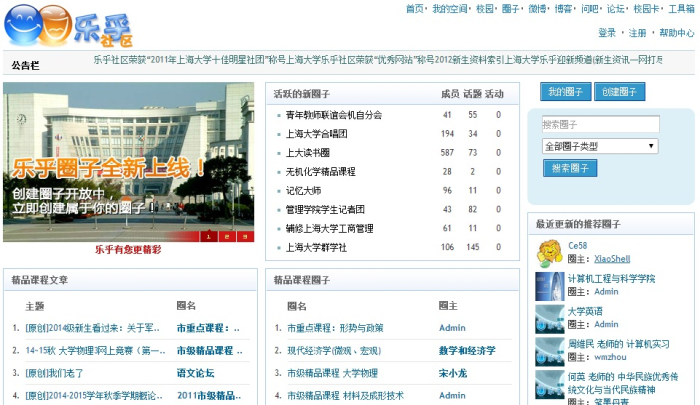Open 工具箱 in top navigation

[681, 8]
